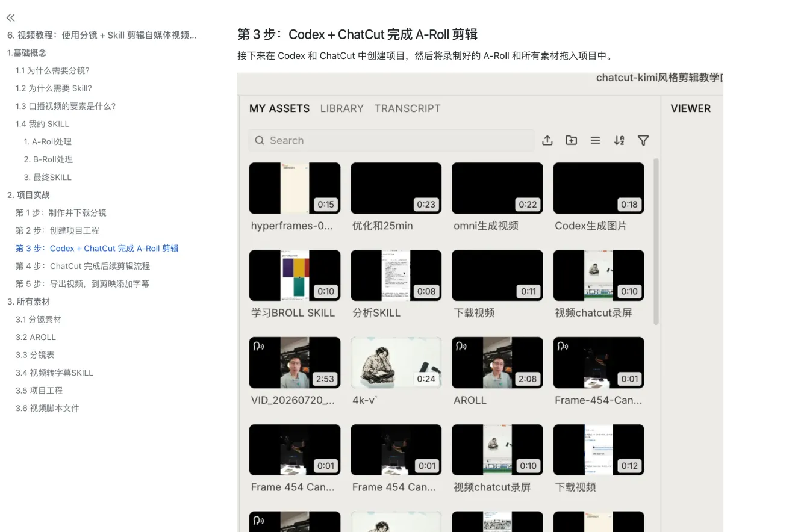Open outline item 2. B-Roll处理

pos(48,159)
